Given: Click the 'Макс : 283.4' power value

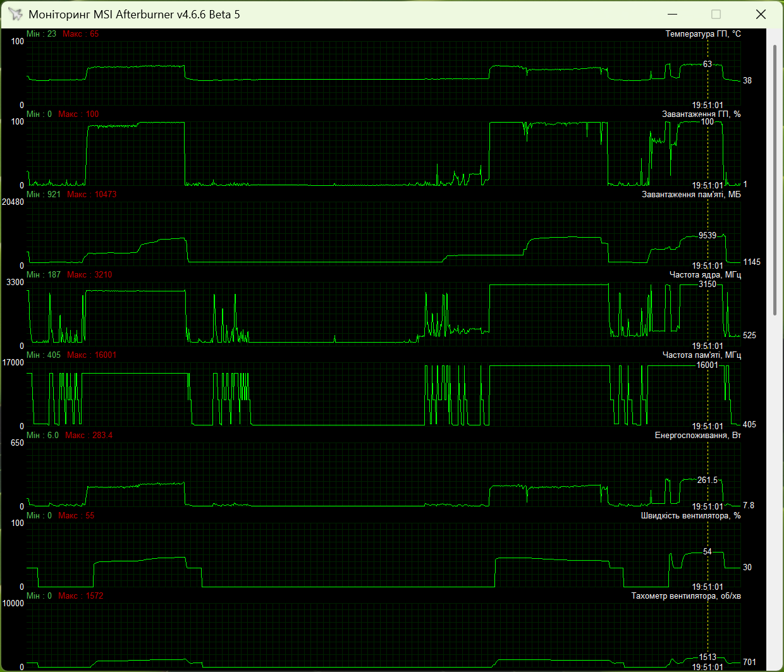Looking at the screenshot, I should (89, 436).
